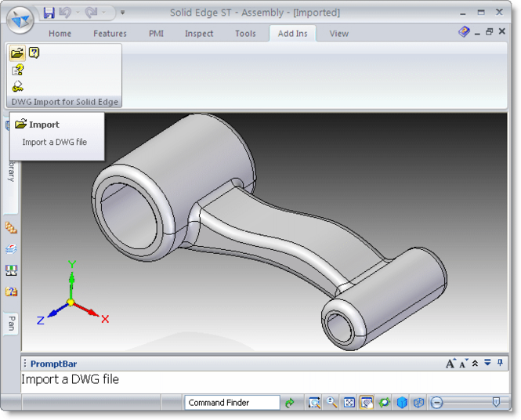
Task: Select the Rotate view tool
Action: [385, 403]
